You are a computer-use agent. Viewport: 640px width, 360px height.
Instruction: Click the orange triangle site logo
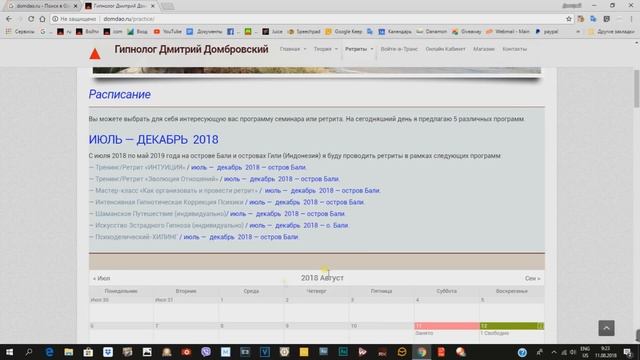95,54
